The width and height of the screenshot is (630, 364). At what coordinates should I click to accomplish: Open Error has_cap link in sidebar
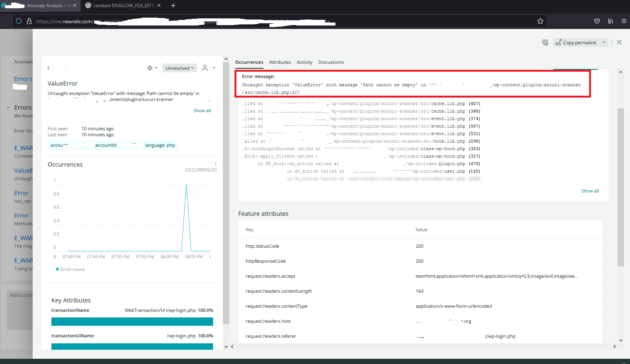pos(21,193)
